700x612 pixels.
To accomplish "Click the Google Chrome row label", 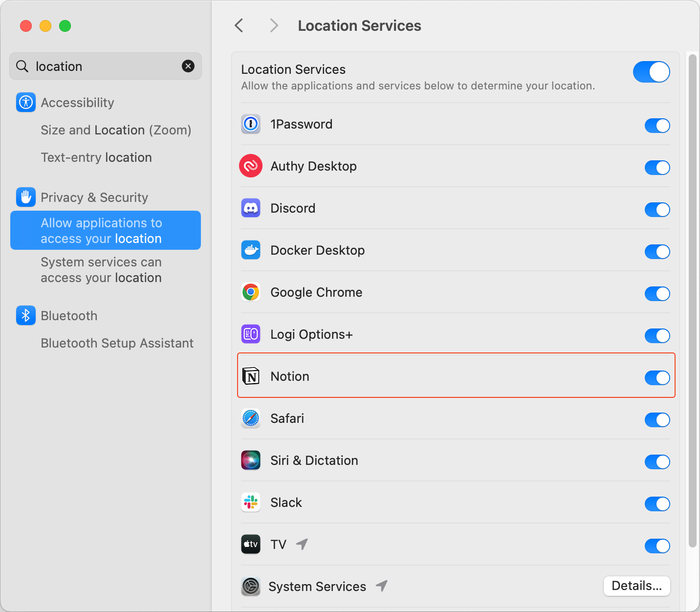I will (x=316, y=292).
